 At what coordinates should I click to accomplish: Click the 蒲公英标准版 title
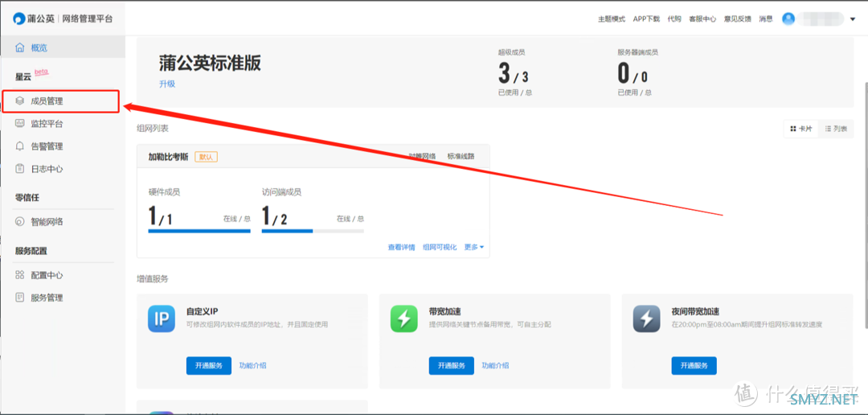pyautogui.click(x=211, y=64)
